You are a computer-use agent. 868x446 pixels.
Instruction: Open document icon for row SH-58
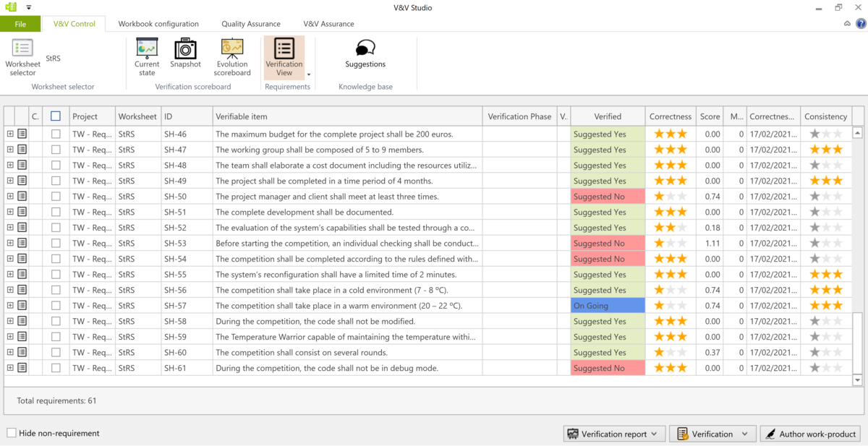point(22,321)
